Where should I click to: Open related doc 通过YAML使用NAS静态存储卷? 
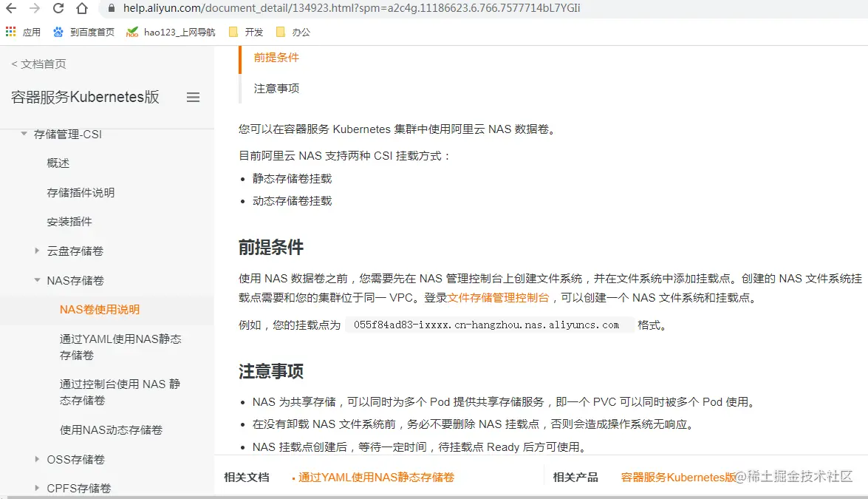point(376,478)
